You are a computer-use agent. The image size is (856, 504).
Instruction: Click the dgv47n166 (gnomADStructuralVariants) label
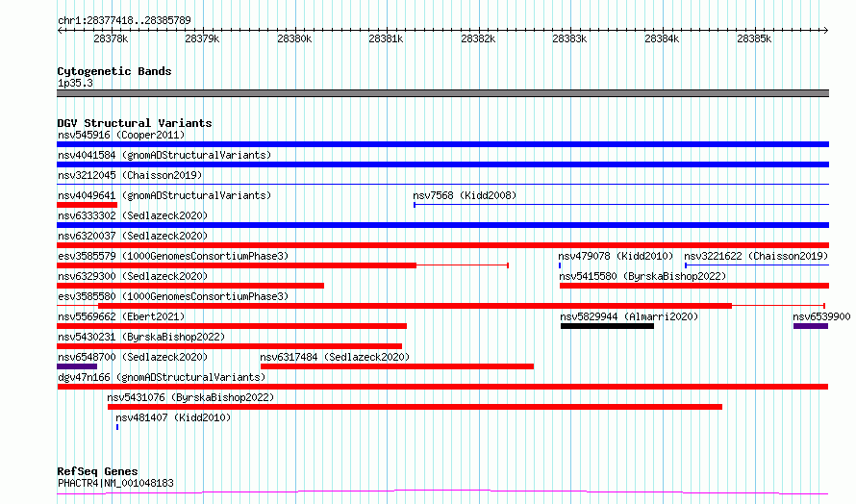click(162, 377)
